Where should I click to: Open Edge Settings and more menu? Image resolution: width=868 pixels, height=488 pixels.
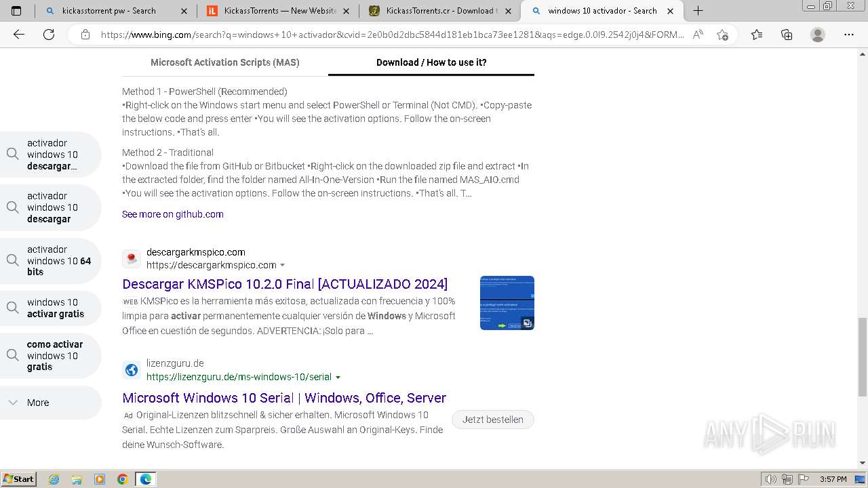848,35
